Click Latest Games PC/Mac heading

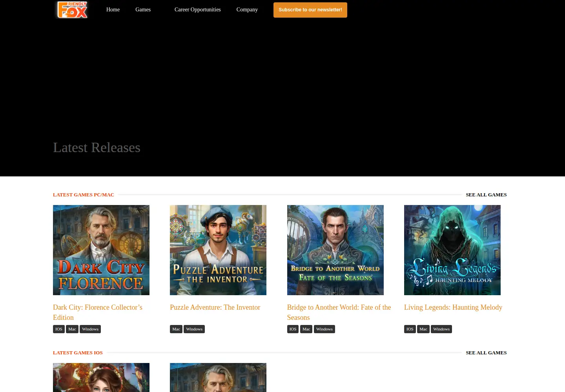(x=84, y=194)
